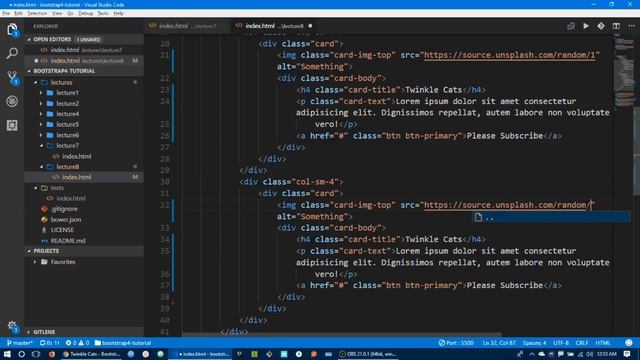
Task: Open the bower.json file
Action: [x=66, y=220]
